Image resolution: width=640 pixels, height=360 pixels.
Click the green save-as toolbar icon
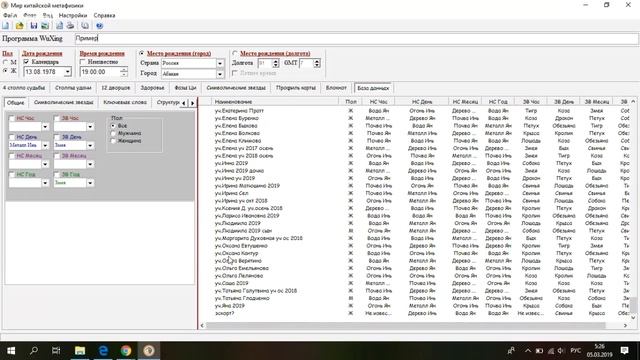click(x=45, y=26)
